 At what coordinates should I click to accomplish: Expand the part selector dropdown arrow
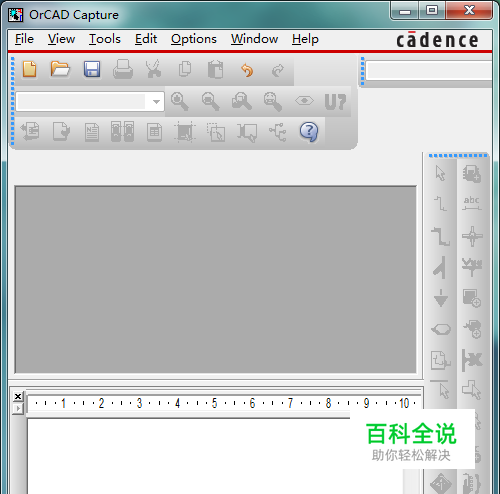click(x=156, y=101)
